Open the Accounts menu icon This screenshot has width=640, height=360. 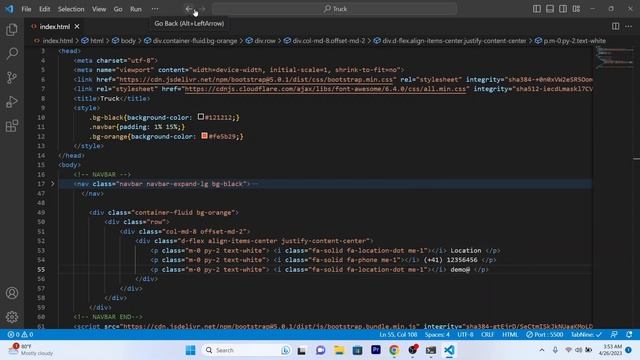[x=12, y=293]
